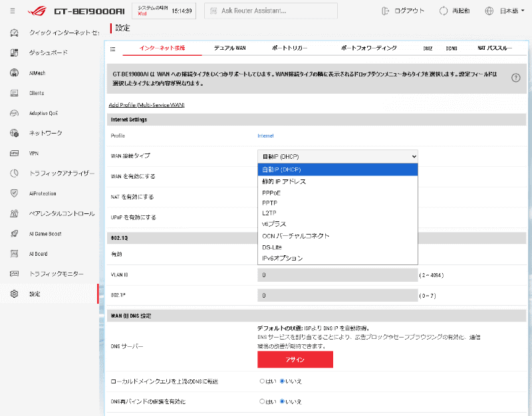The height and width of the screenshot is (416, 532).
Task: Open the ダッシュボード dashboard icon
Action: [x=14, y=52]
